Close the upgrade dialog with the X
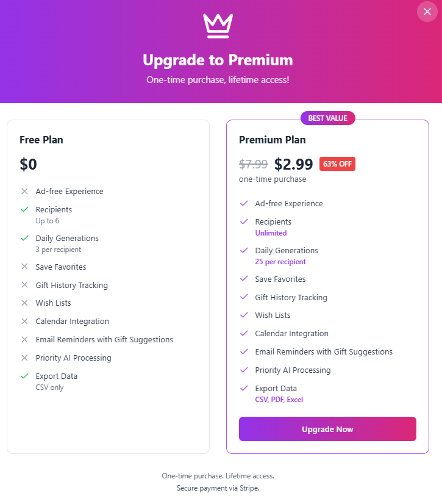This screenshot has height=504, width=442. point(427,12)
